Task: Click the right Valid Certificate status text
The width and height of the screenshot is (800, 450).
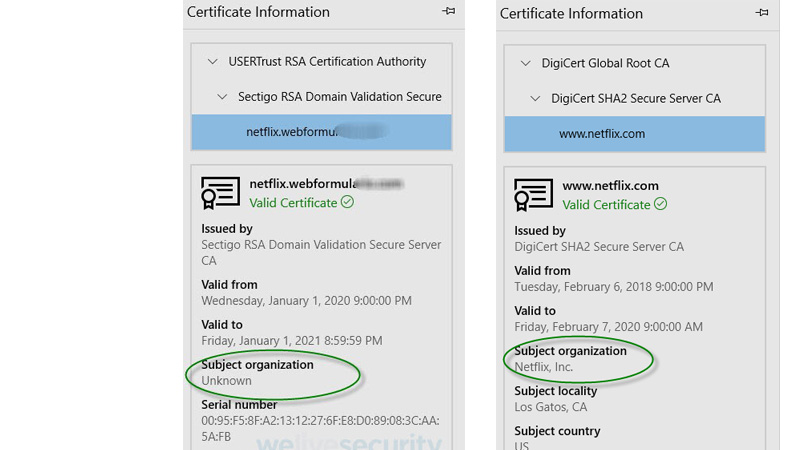Action: (x=606, y=205)
